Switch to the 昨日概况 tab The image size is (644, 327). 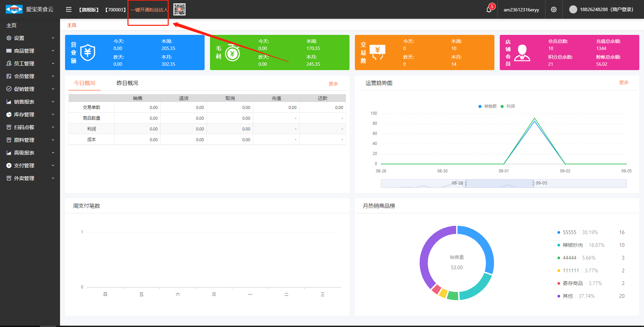point(127,83)
